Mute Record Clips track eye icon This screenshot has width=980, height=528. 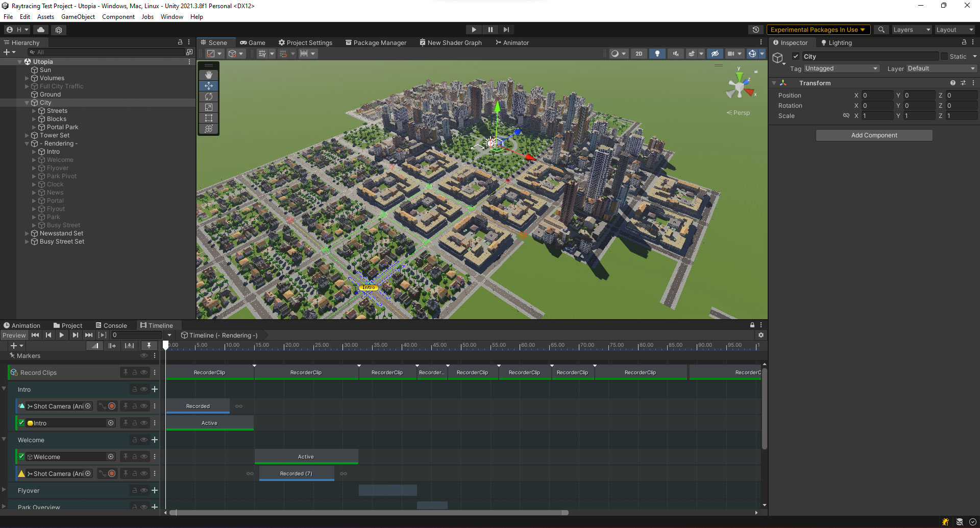point(144,373)
